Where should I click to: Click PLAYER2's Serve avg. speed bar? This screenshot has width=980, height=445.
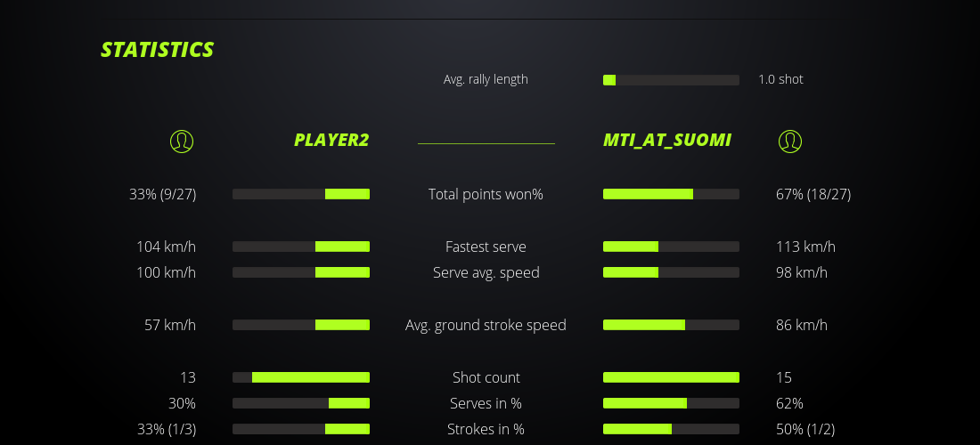[301, 272]
